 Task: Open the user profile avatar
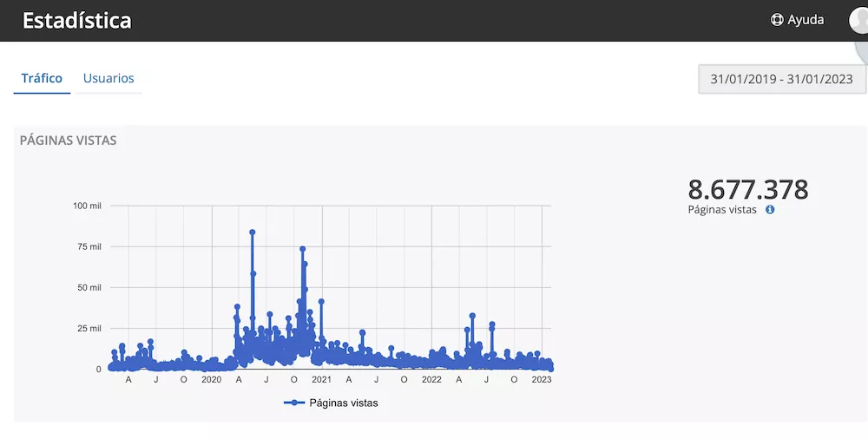tap(859, 20)
